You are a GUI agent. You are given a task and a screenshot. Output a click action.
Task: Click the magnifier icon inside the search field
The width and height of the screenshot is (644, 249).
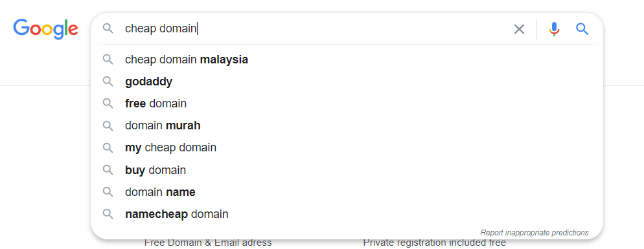click(x=108, y=28)
